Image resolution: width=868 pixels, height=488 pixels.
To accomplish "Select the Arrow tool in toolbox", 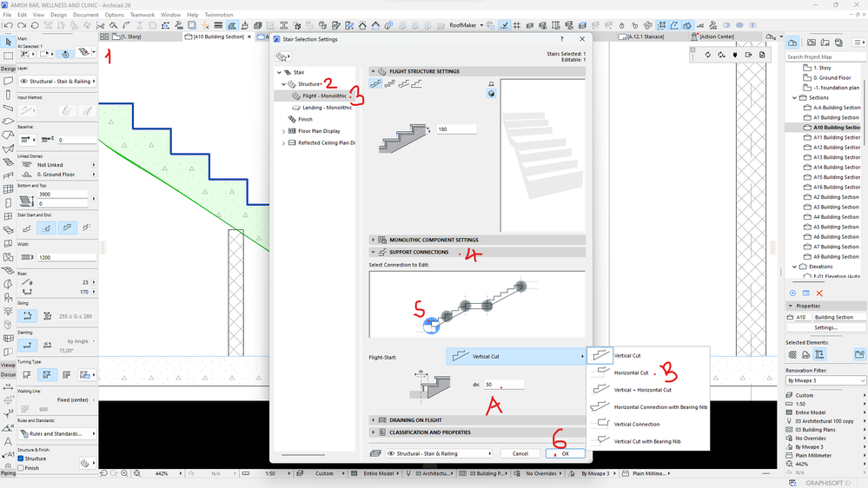I will [8, 42].
